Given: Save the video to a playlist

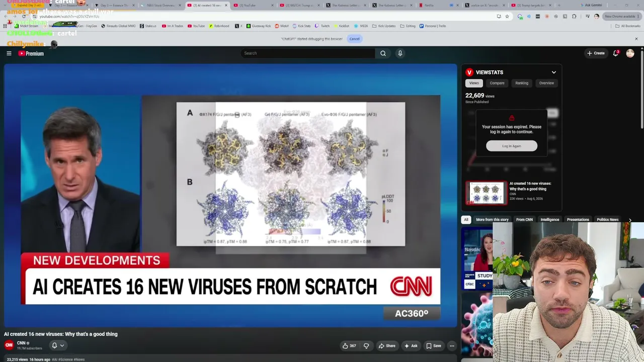Looking at the screenshot, I should [434, 346].
